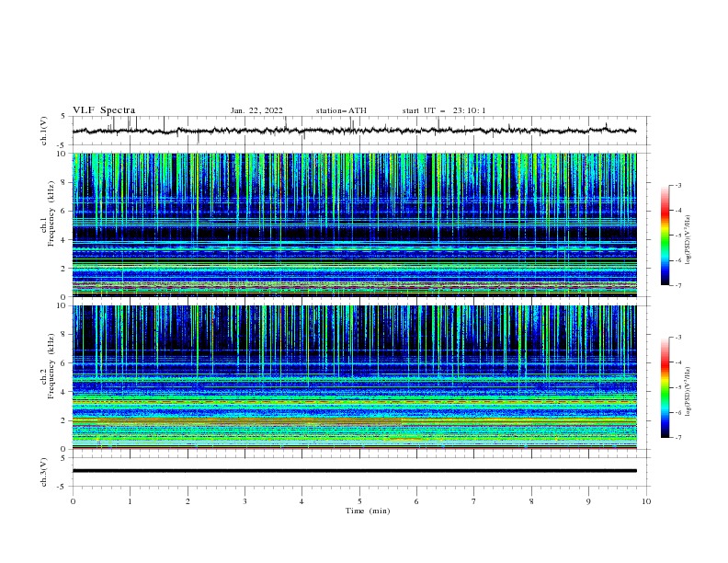Click the ch.1 voltage waveform trace
The height and width of the screenshot is (563, 728).
[x=354, y=131]
